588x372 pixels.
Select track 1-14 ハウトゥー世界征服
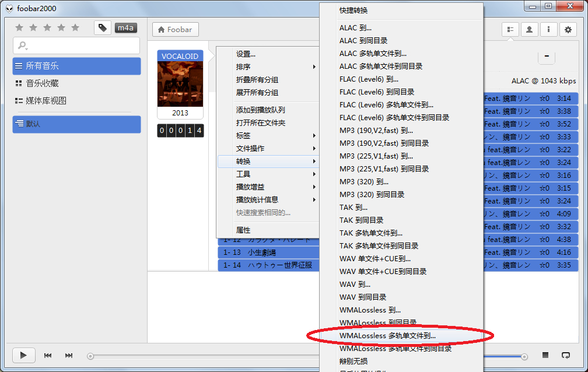pos(268,265)
